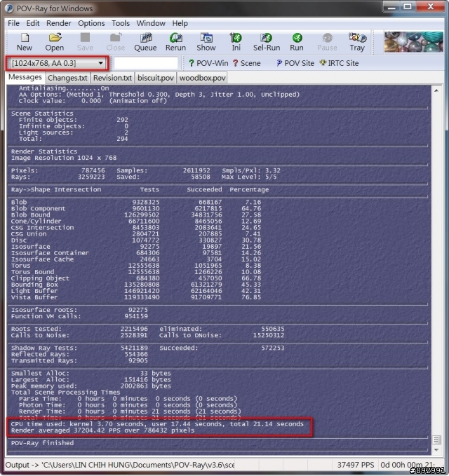The width and height of the screenshot is (449, 476).
Task: Visit the IRTC Site link
Action: [339, 63]
